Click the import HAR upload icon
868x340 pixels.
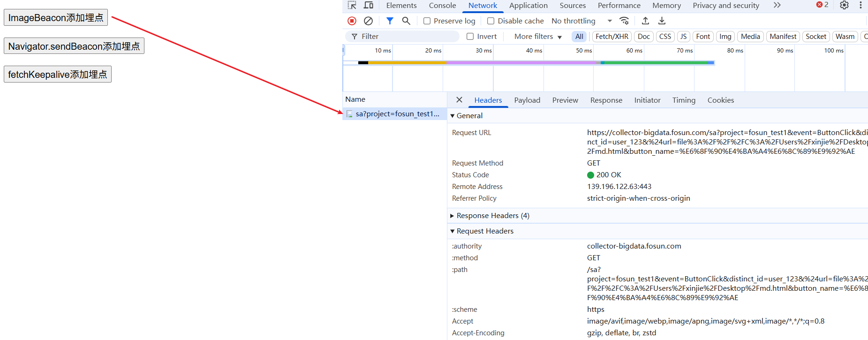tap(645, 21)
